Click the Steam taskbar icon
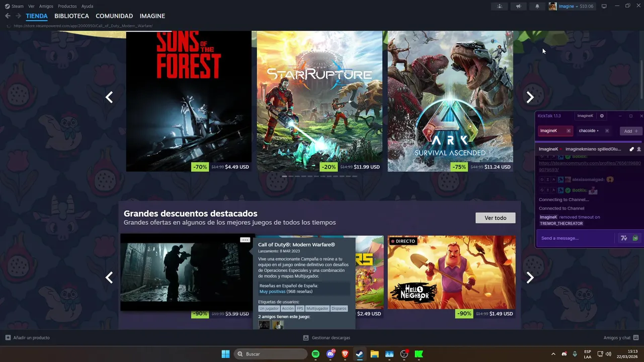This screenshot has height=362, width=644. click(x=360, y=354)
